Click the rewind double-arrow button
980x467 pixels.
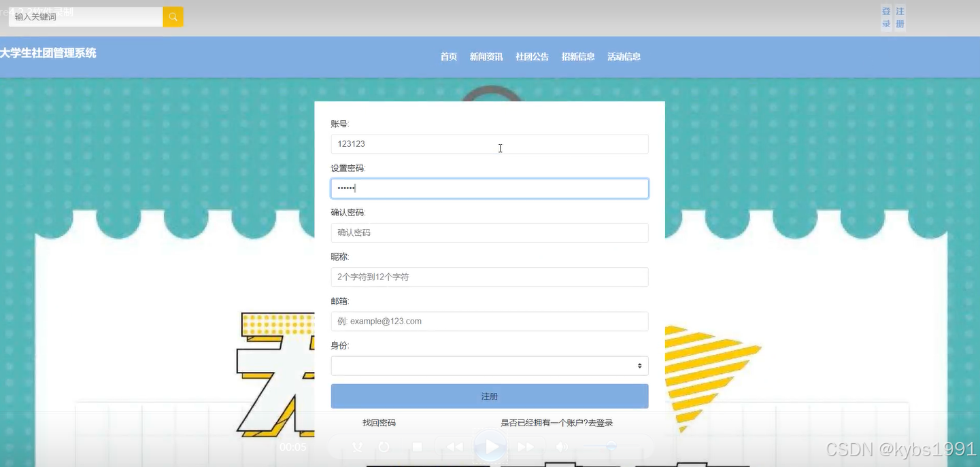454,447
